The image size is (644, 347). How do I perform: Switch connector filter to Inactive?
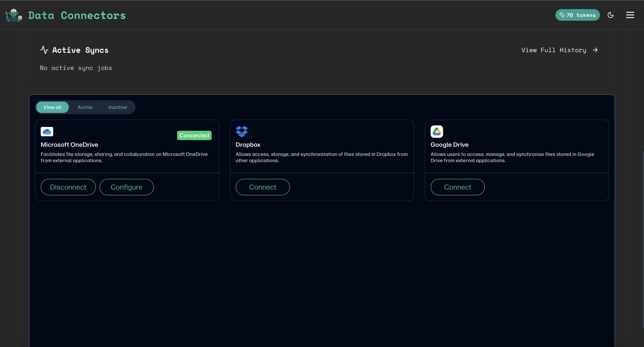(117, 107)
